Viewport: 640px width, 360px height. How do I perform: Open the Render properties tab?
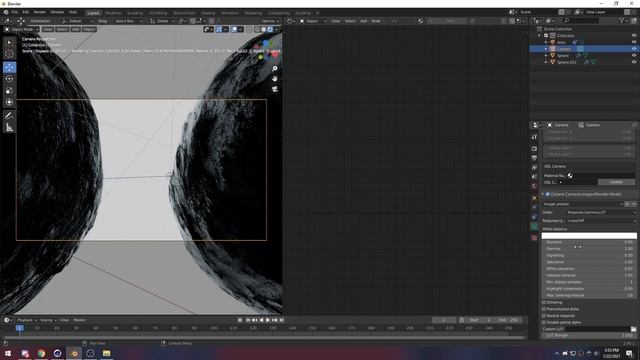534,149
